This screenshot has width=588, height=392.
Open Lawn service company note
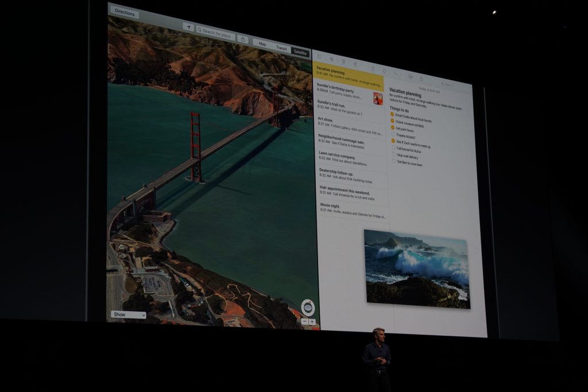(x=352, y=160)
